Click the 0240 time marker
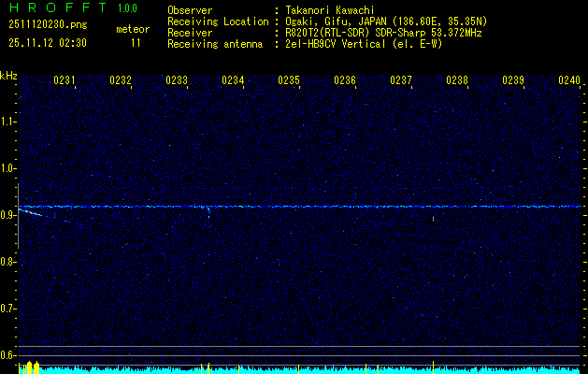The width and height of the screenshot is (588, 374). click(x=569, y=81)
